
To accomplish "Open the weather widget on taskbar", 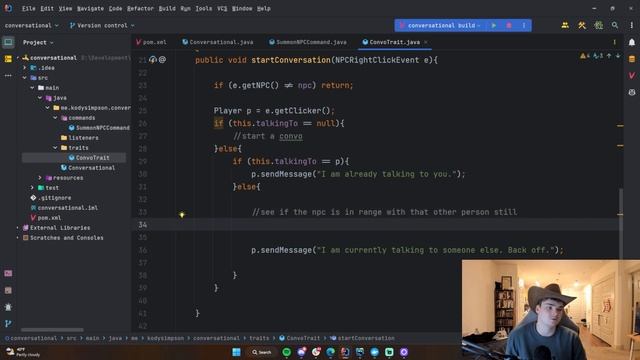I will coord(23,352).
